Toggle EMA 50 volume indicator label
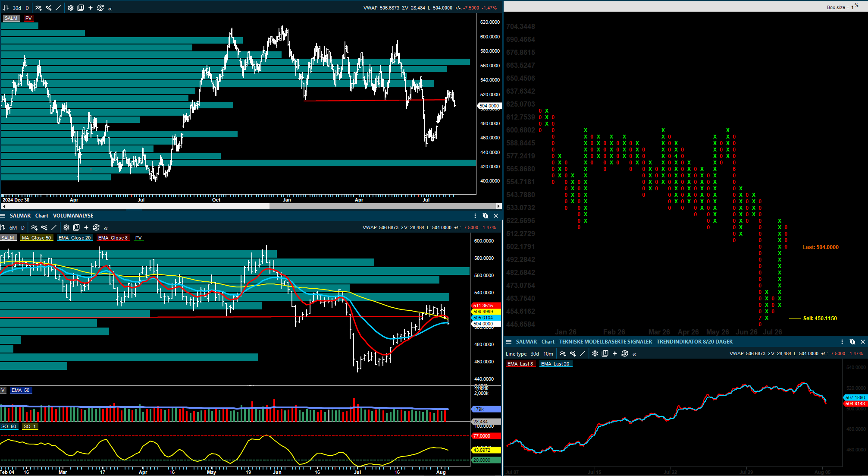This screenshot has width=868, height=476. click(x=21, y=390)
